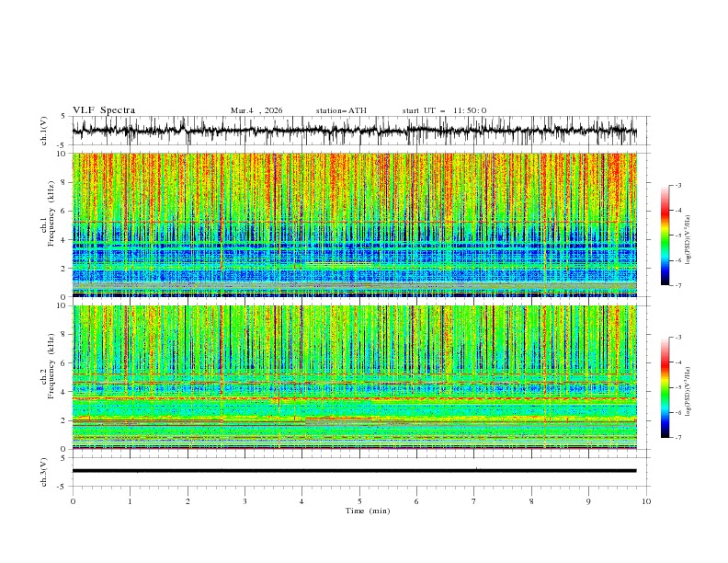Click the '10' tick on the time axis

click(x=646, y=501)
